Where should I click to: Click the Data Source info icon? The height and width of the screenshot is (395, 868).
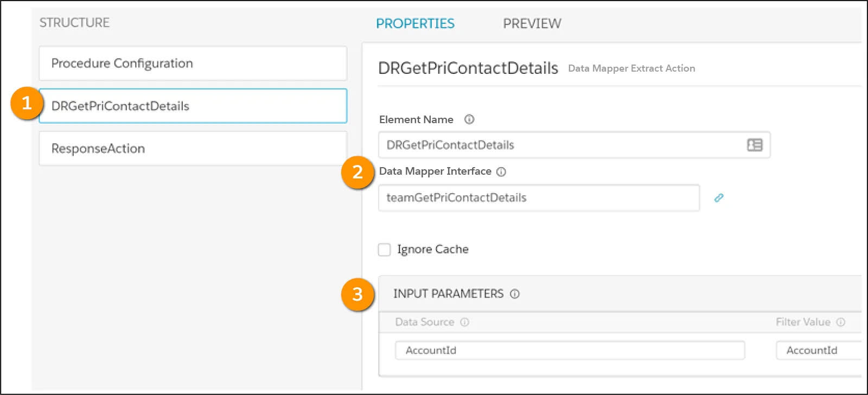[x=464, y=322]
